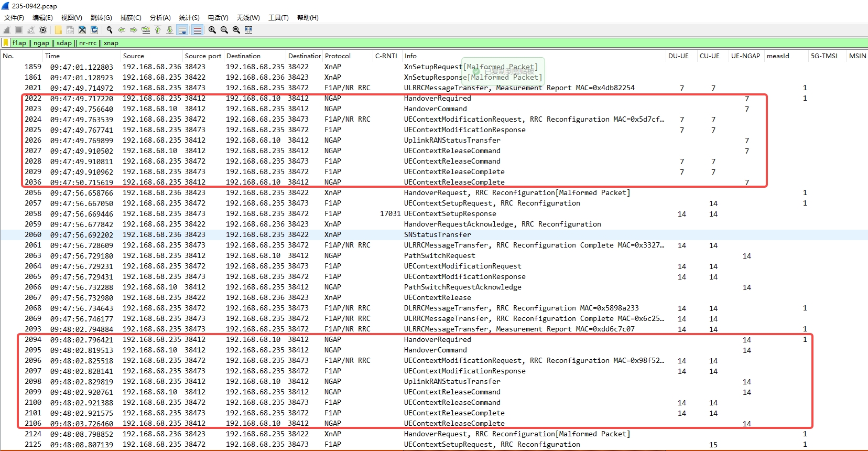Go back to the previous packet

tap(122, 30)
